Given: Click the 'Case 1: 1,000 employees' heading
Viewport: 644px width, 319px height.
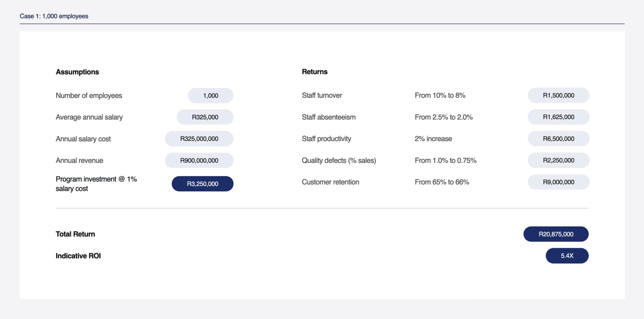Looking at the screenshot, I should click(x=54, y=16).
